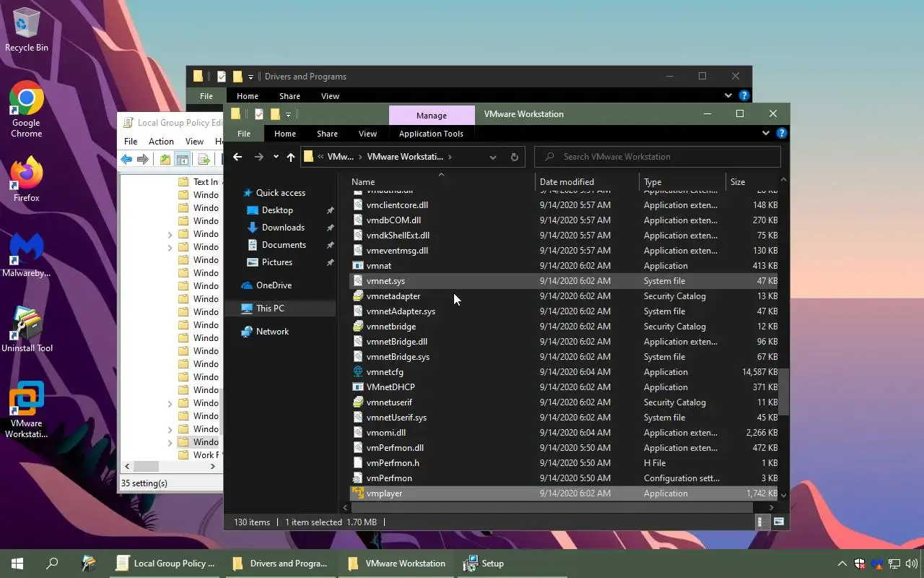Open recent locations dropdown next to Forward arrow
The image size is (924, 578).
(276, 157)
